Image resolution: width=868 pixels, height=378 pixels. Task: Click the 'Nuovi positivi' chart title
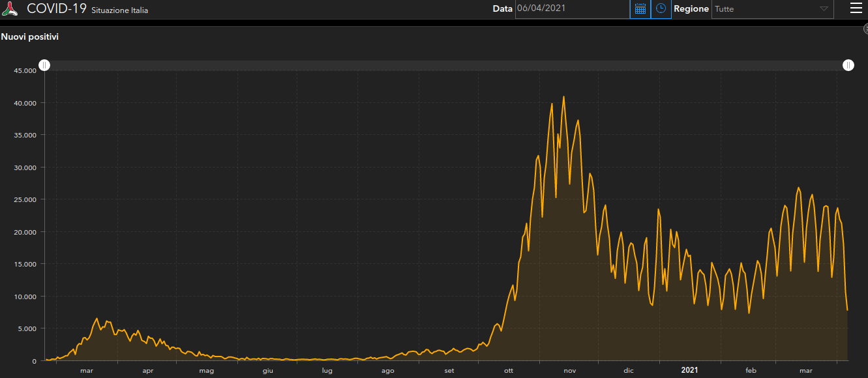click(x=30, y=37)
